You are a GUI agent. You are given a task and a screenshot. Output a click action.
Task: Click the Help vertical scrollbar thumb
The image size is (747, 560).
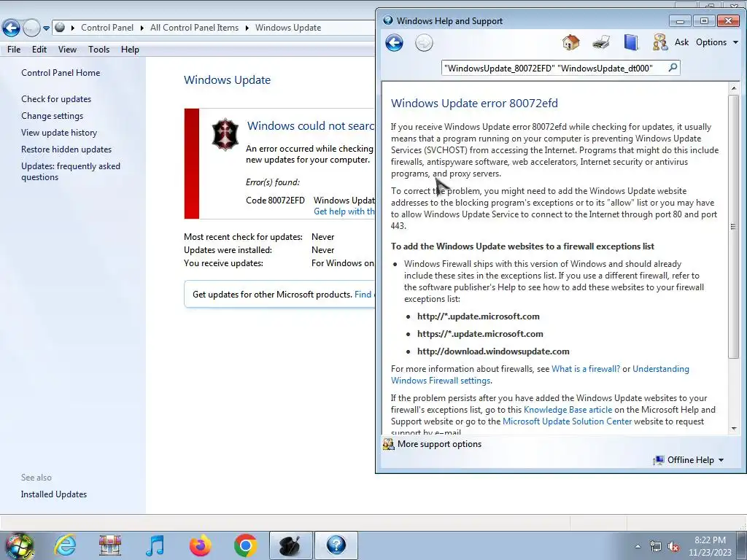pos(733,227)
